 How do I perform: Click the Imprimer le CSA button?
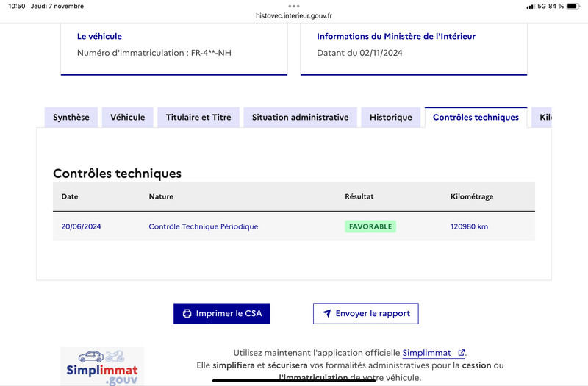point(222,314)
